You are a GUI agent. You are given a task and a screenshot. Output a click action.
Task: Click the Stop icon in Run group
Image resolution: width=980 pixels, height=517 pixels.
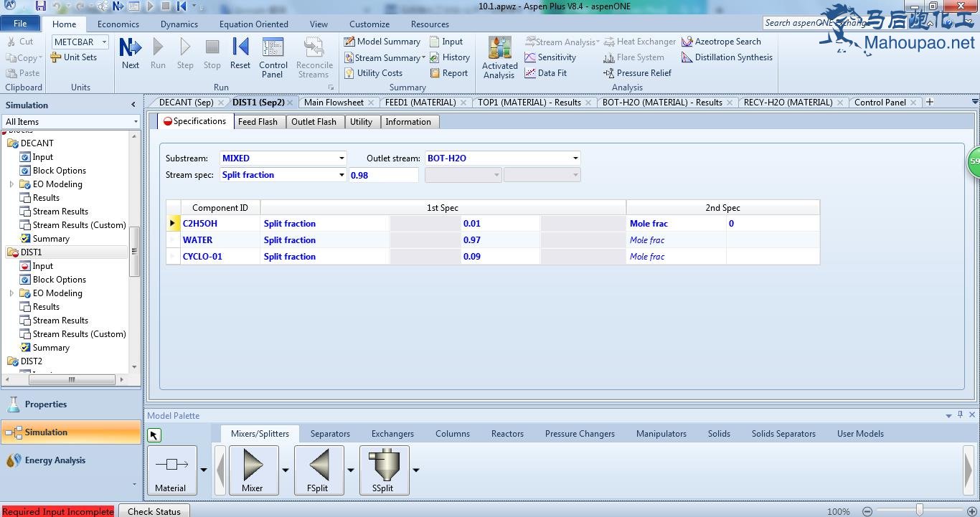212,54
